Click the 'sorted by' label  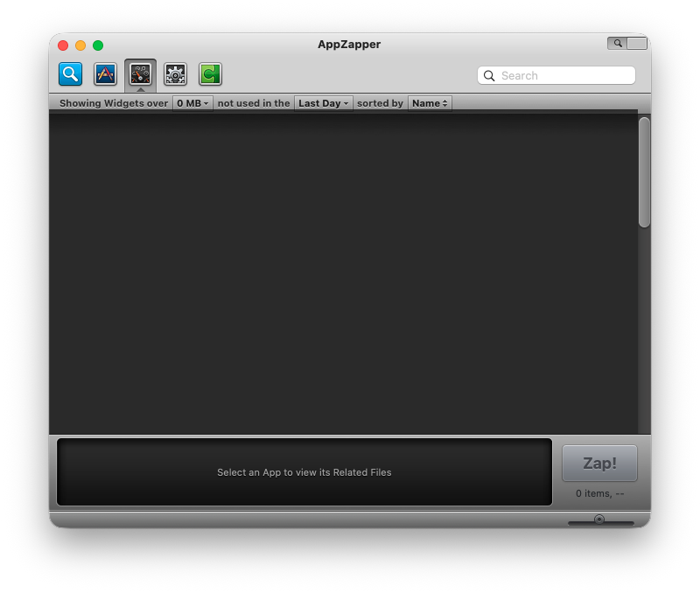380,103
